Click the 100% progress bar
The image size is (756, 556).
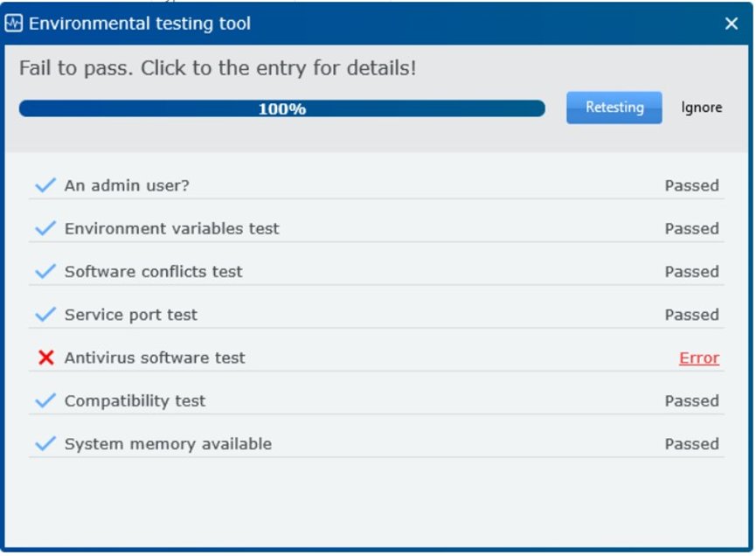[x=282, y=108]
